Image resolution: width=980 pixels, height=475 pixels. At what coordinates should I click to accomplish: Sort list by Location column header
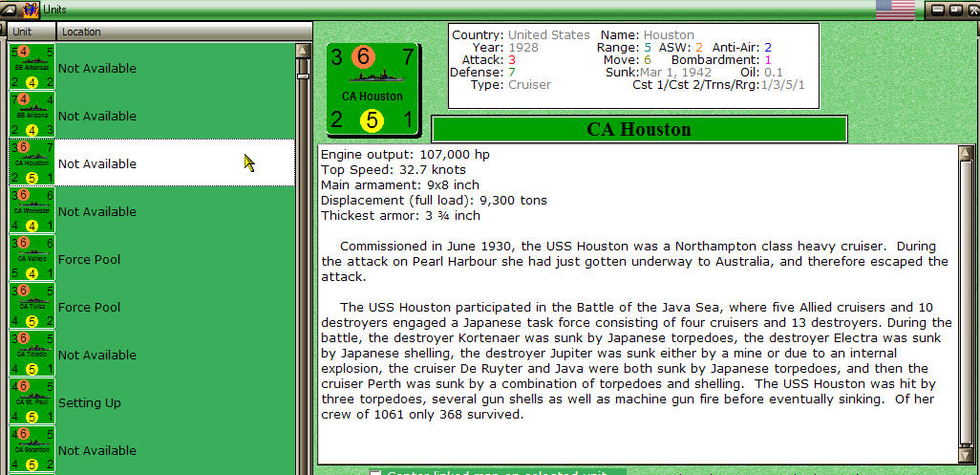coord(184,32)
